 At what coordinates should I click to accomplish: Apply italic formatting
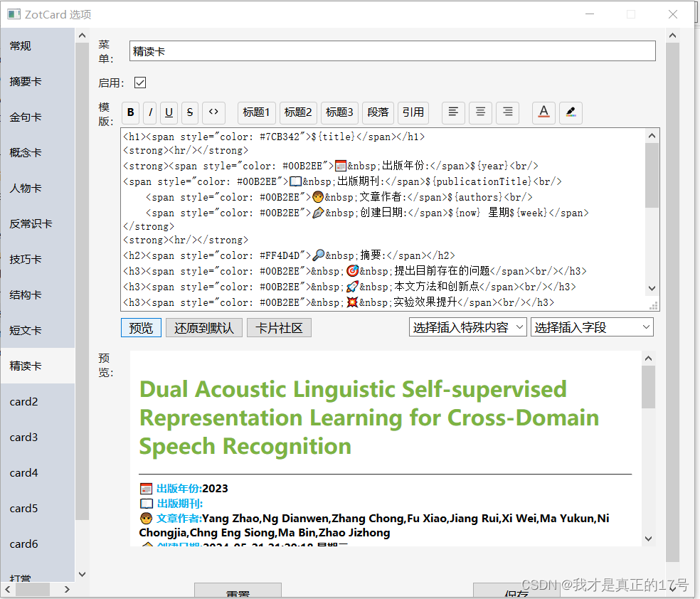[x=150, y=112]
